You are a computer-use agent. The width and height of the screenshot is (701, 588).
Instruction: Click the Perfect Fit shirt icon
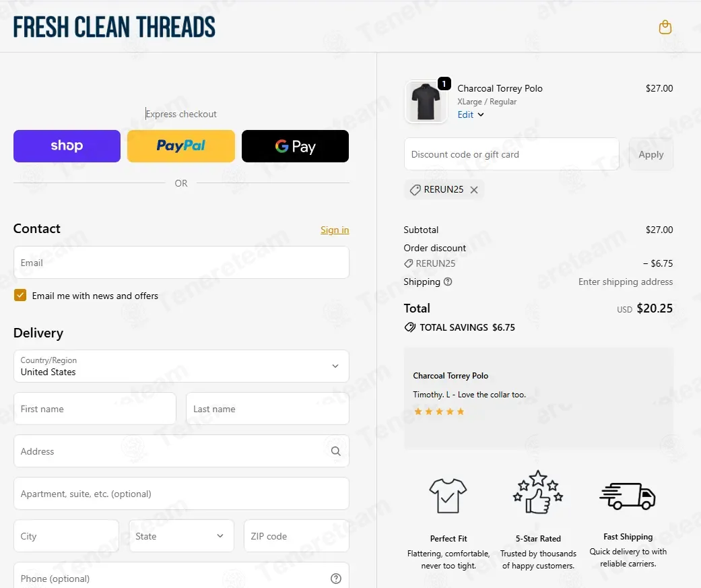coord(448,496)
